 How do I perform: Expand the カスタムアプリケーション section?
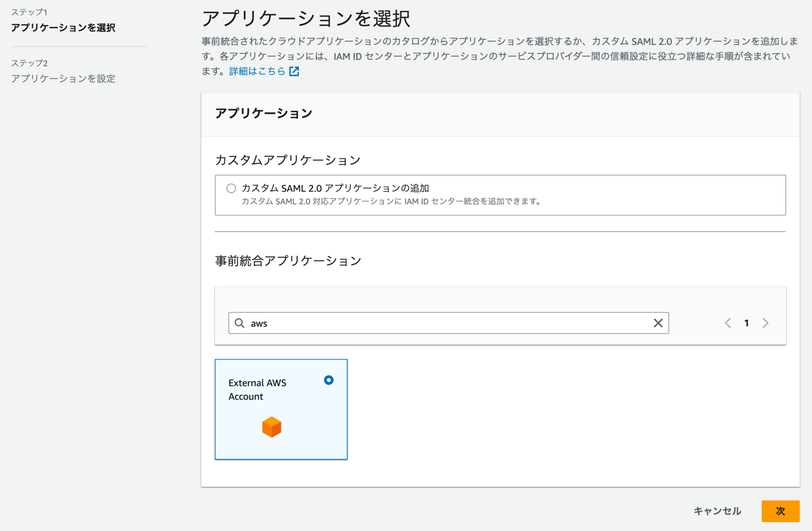coord(287,160)
